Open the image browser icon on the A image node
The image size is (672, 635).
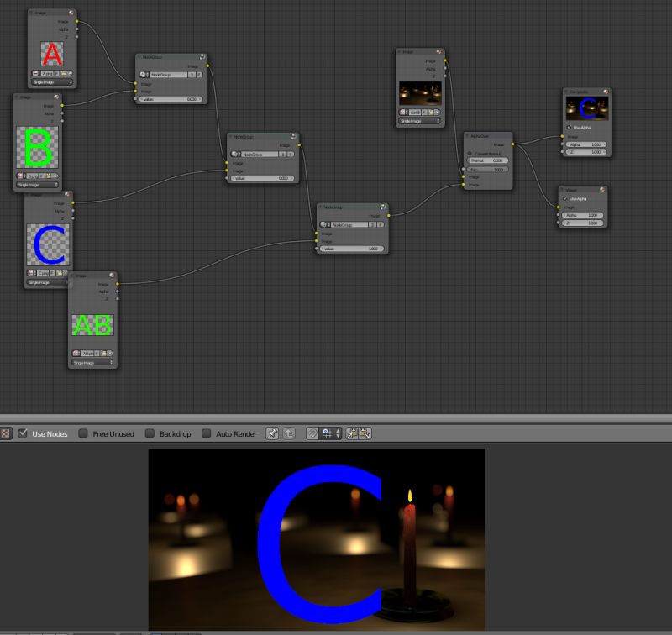(35, 74)
